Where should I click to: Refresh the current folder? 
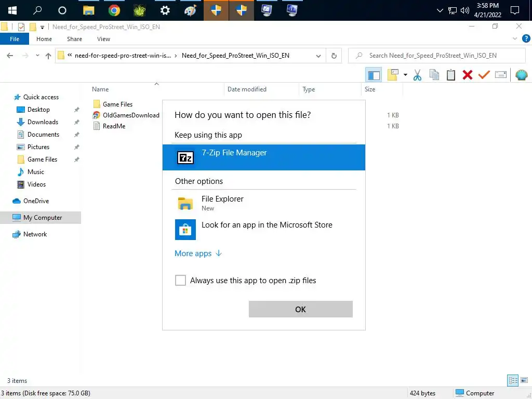334,56
